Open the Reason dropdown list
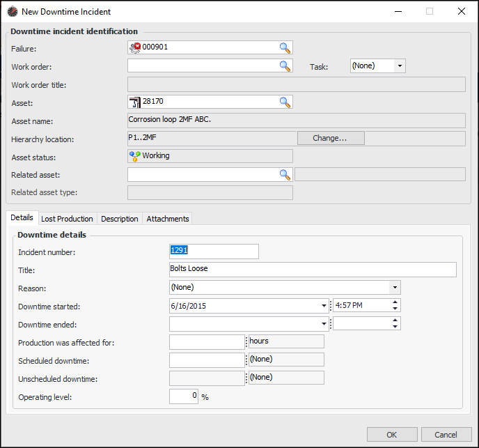The height and width of the screenshot is (448, 479). click(x=395, y=287)
